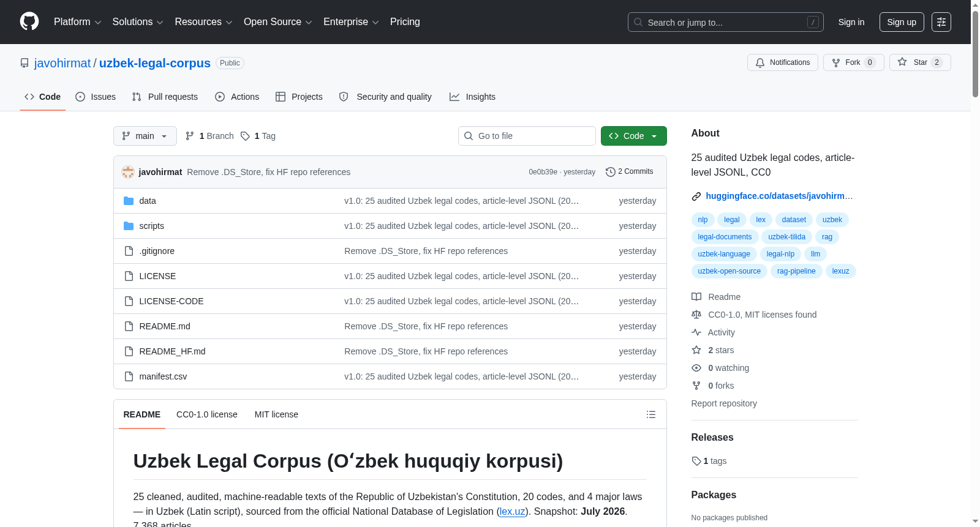Click the license scales icon in About
This screenshot has height=527, width=980.
click(696, 315)
